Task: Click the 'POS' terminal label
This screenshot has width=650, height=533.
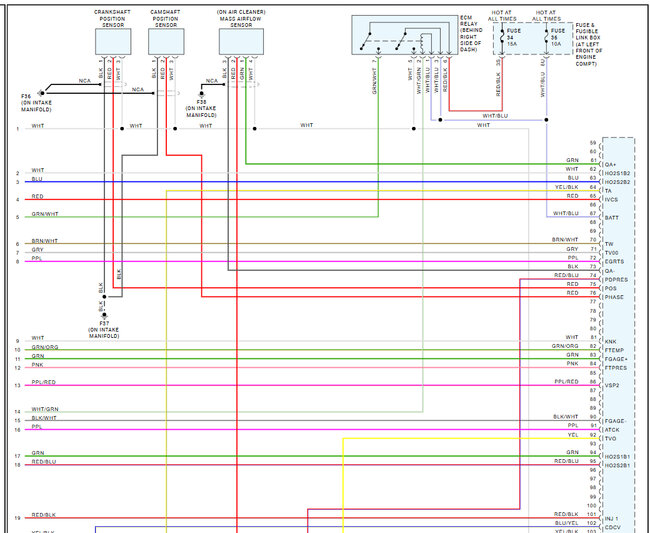Action: click(x=611, y=288)
